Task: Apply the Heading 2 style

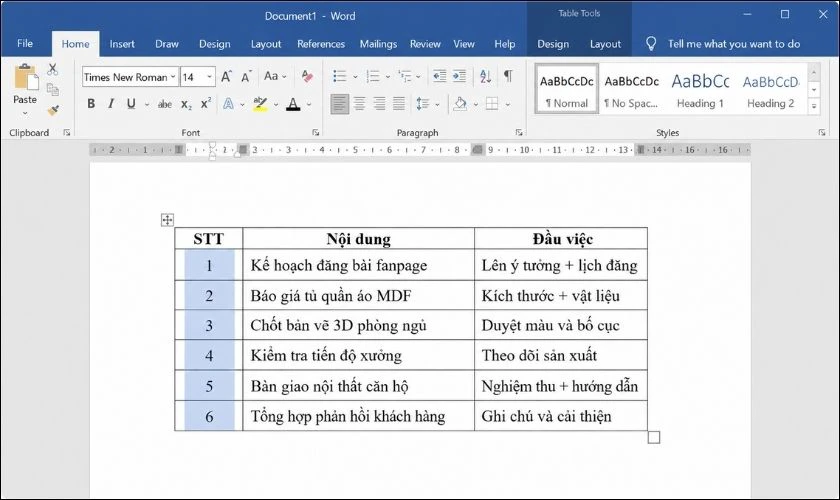Action: [x=771, y=89]
